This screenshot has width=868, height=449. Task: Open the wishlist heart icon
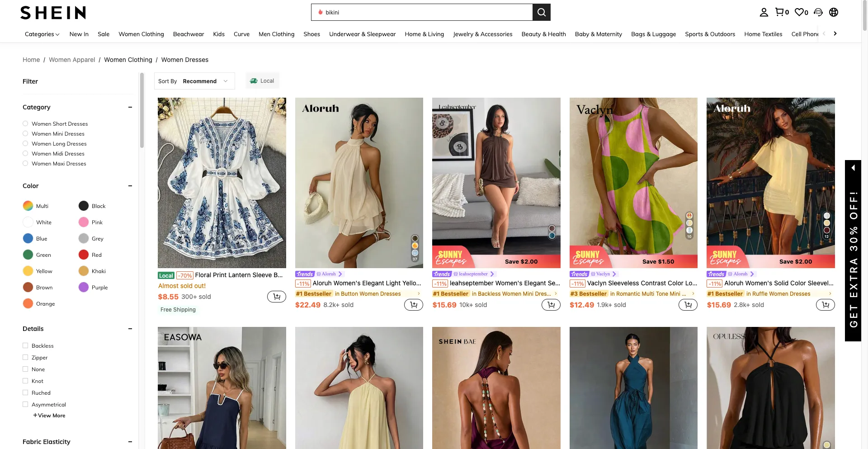[801, 12]
